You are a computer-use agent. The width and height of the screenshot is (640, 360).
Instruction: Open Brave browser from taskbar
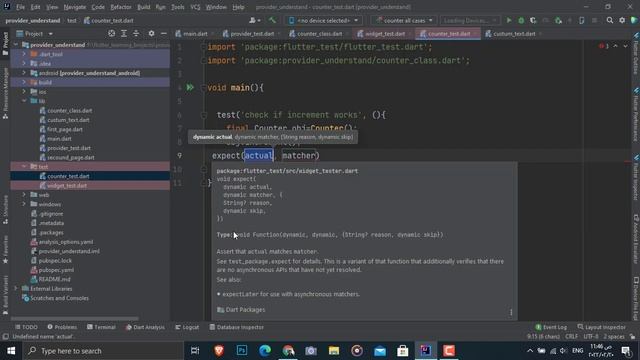click(x=219, y=351)
